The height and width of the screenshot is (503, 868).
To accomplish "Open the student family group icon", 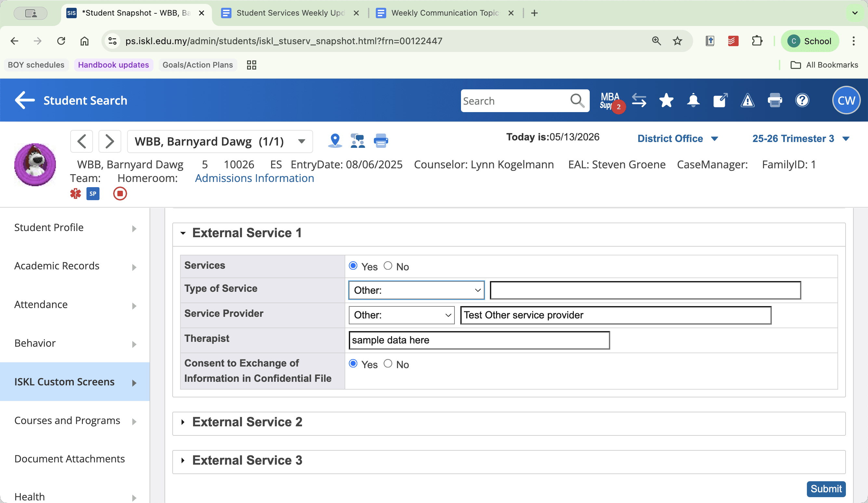I will point(358,141).
